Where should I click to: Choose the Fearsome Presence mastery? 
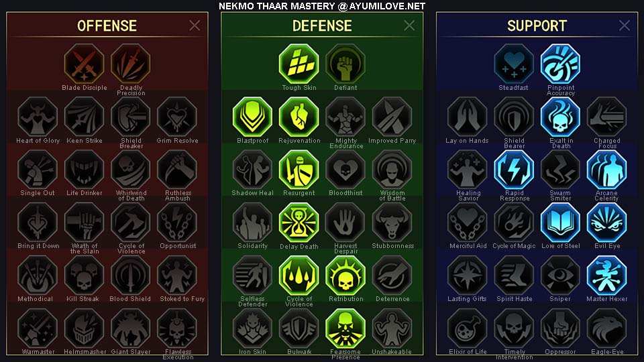345,328
